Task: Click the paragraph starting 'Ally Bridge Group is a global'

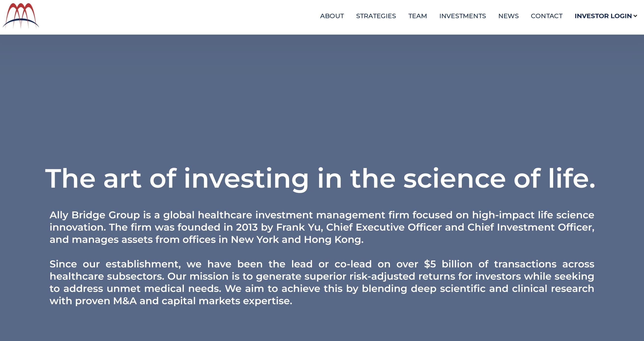Action: pos(322,227)
